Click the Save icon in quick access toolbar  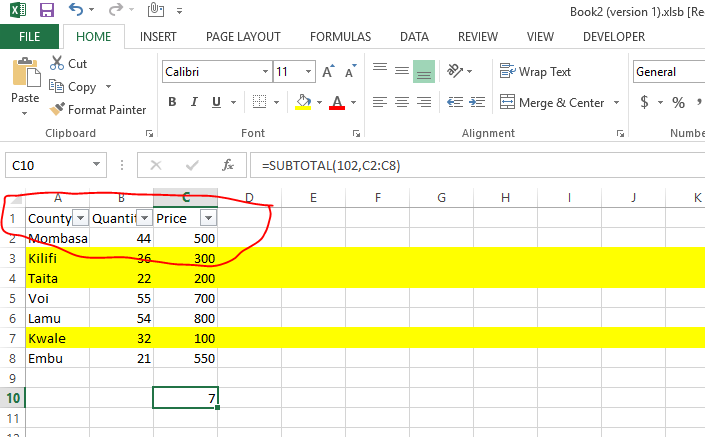47,11
